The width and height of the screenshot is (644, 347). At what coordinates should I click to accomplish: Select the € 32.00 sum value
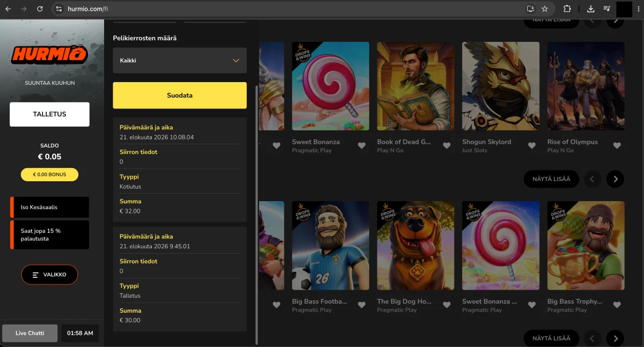(x=130, y=211)
